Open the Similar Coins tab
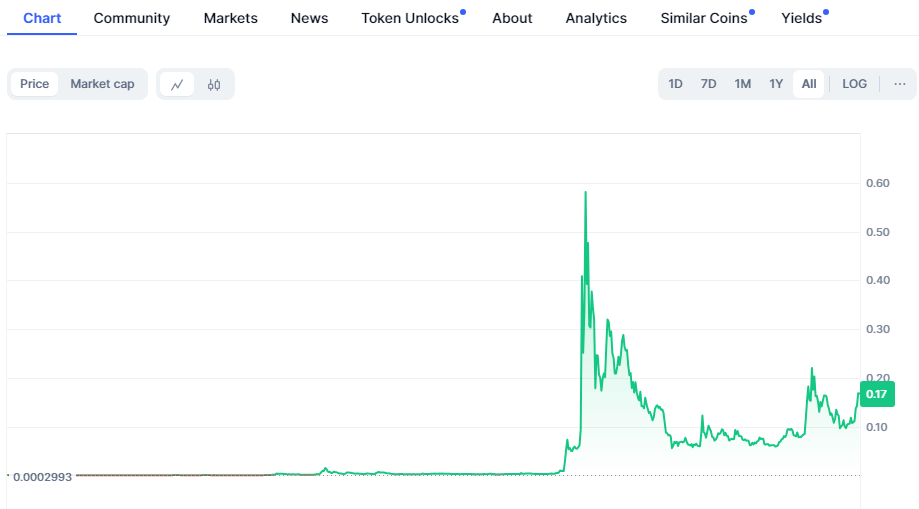The height and width of the screenshot is (509, 919). tap(704, 18)
